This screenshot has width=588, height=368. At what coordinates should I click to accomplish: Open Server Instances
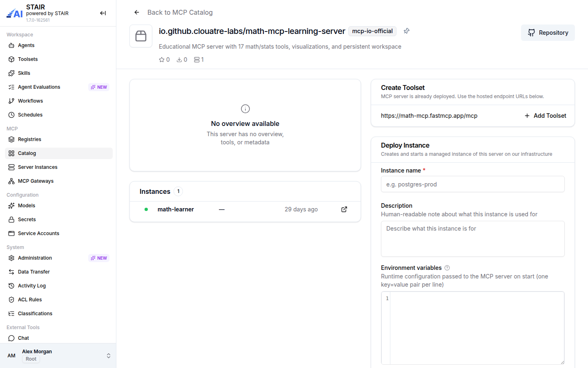[x=59, y=167]
